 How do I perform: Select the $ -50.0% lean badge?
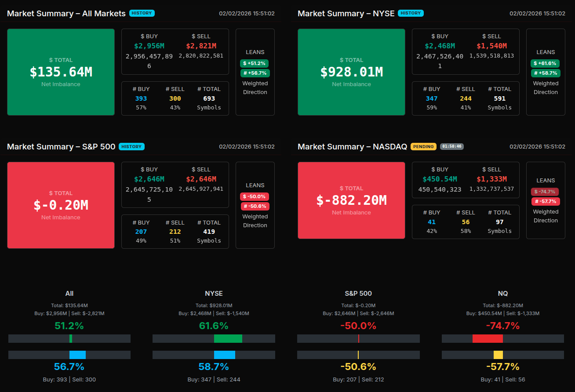pos(254,196)
